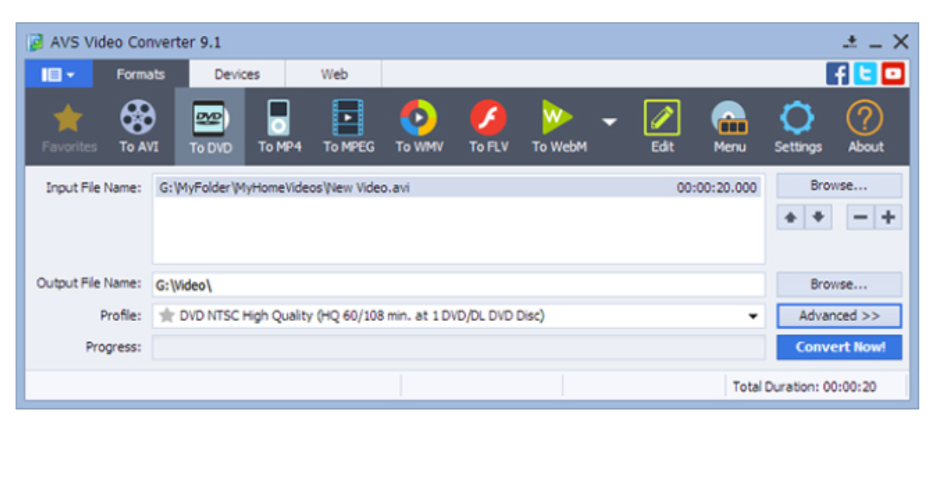Switch to the Devices tab
Image resolution: width=936 pixels, height=490 pixels.
(237, 74)
